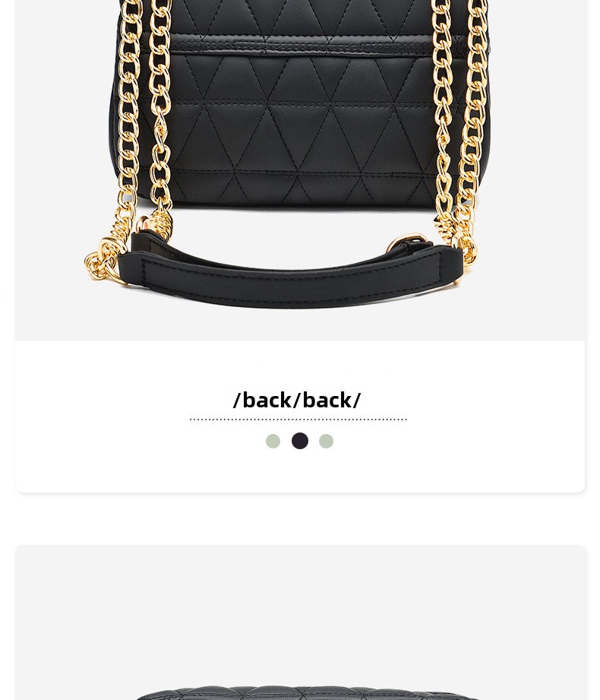The height and width of the screenshot is (700, 600).
Task: Click the dotted divider under the heading
Action: click(x=298, y=420)
